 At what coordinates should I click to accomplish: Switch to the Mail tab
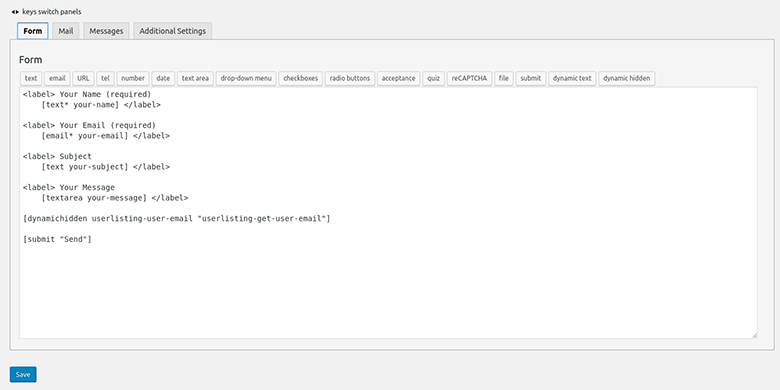[x=66, y=31]
